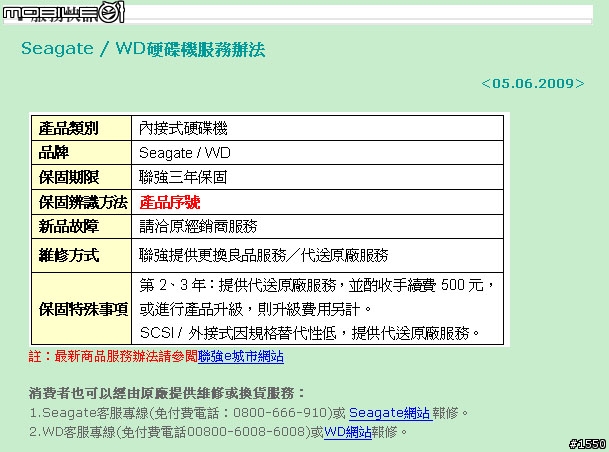Click the date <05.06.2009>
This screenshot has height=452, width=609.
(532, 83)
